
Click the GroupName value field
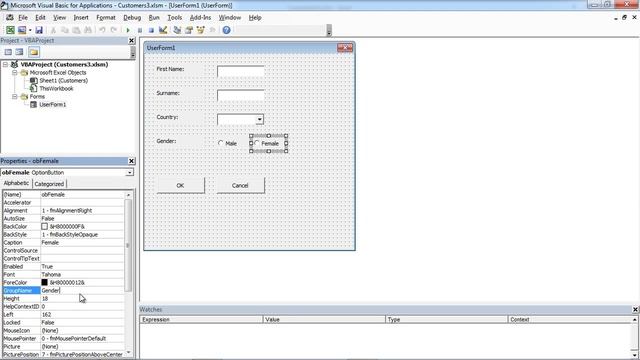coord(82,291)
